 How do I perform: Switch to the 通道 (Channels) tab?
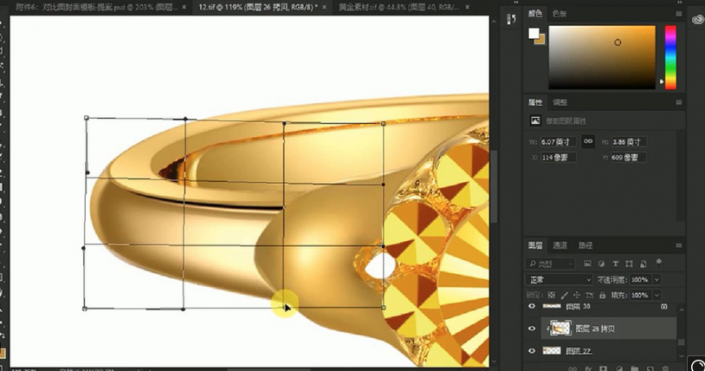[560, 246]
